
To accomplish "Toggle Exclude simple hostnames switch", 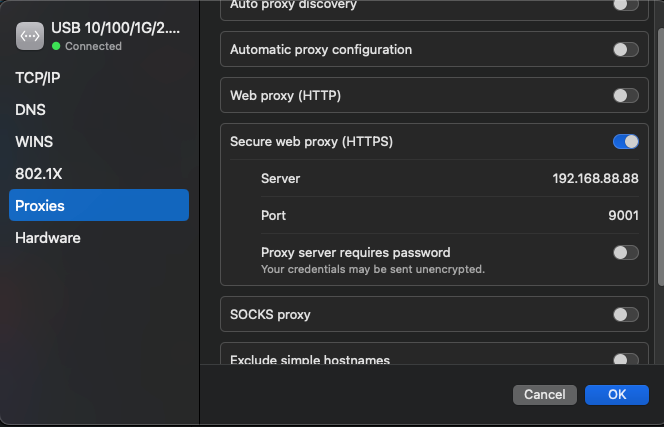I will point(625,359).
